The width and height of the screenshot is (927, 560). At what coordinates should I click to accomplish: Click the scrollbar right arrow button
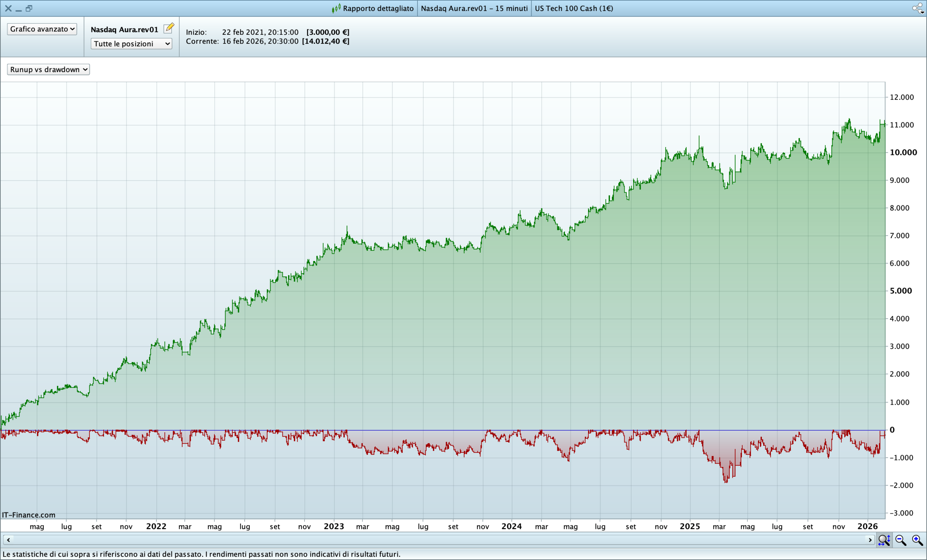pyautogui.click(x=870, y=540)
